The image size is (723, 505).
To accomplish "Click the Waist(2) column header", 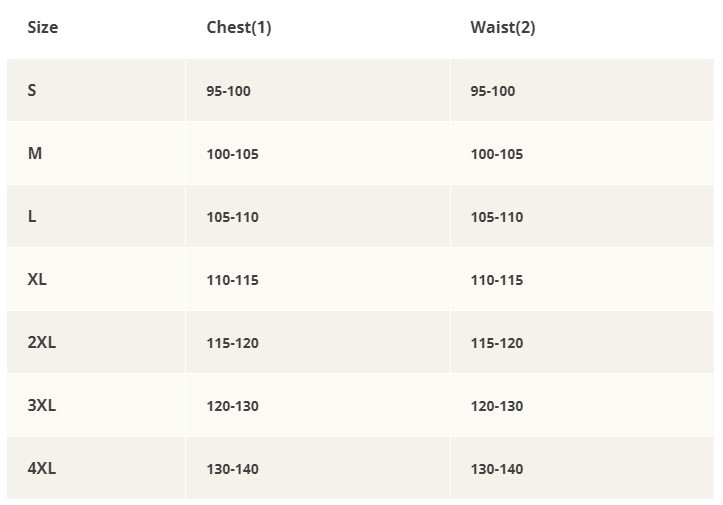I will (503, 27).
